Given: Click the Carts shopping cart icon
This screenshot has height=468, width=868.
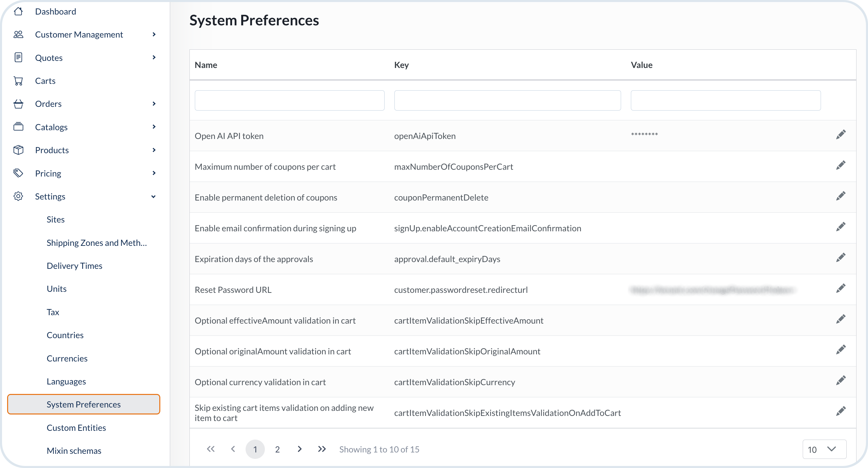Looking at the screenshot, I should (18, 81).
